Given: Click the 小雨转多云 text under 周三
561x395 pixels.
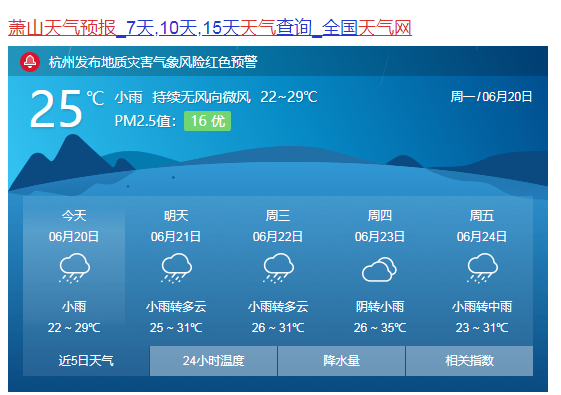Looking at the screenshot, I should pos(278,307).
